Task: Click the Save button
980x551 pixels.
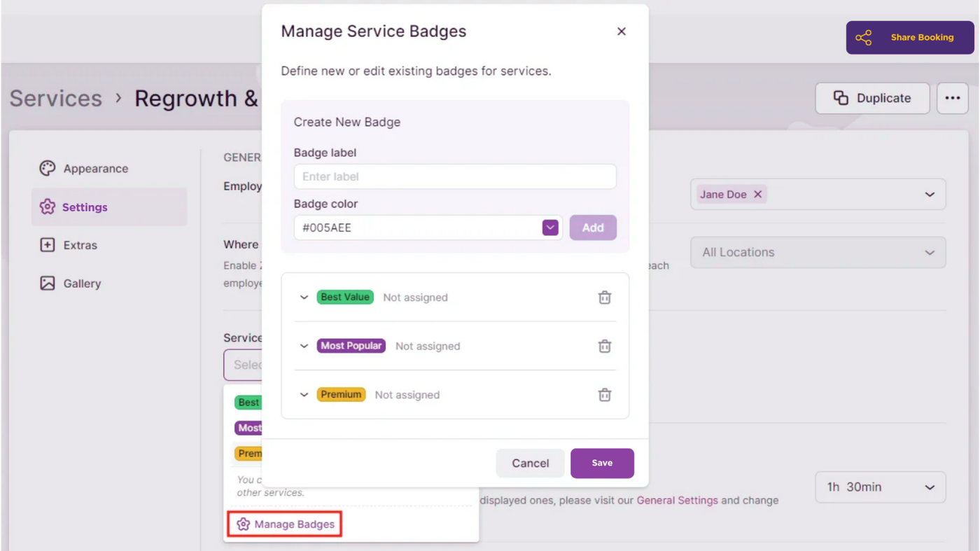Action: click(602, 463)
